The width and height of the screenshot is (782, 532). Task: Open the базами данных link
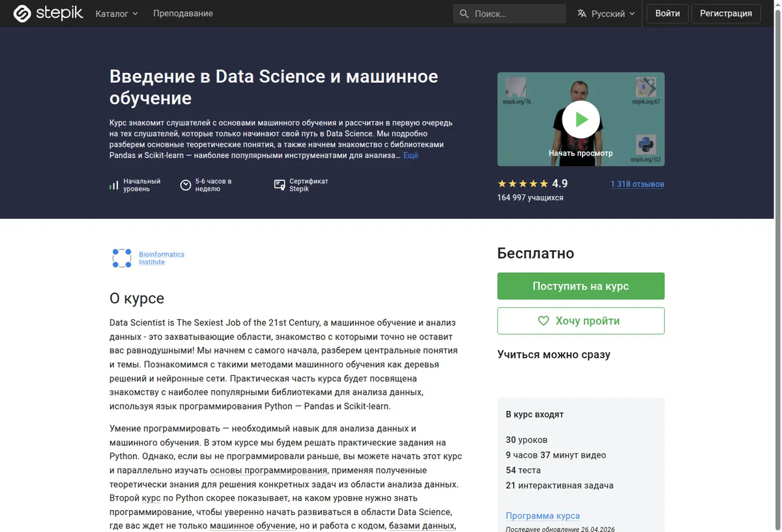pos(422,526)
